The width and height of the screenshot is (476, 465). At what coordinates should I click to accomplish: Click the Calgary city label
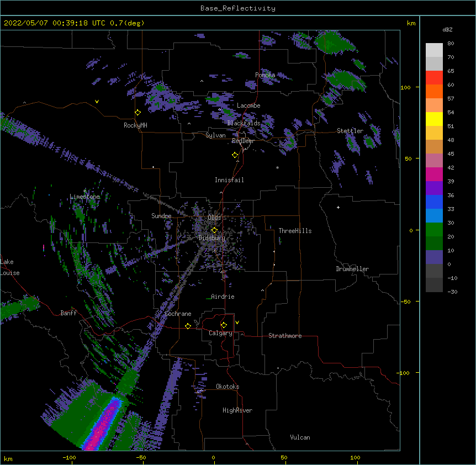coord(220,333)
